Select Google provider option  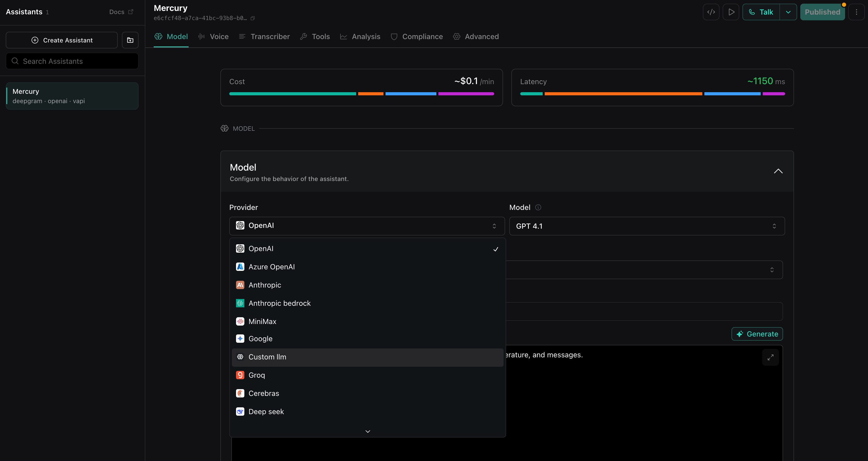368,339
